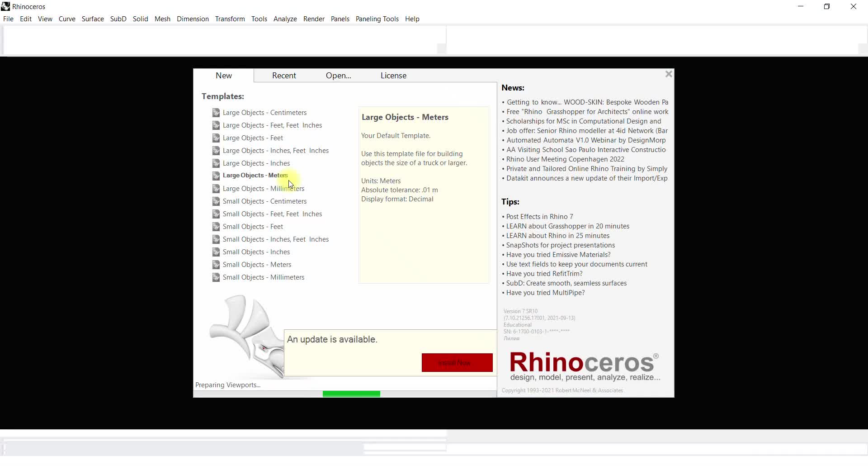Open the Transform menu
The image size is (868, 466).
tap(230, 19)
